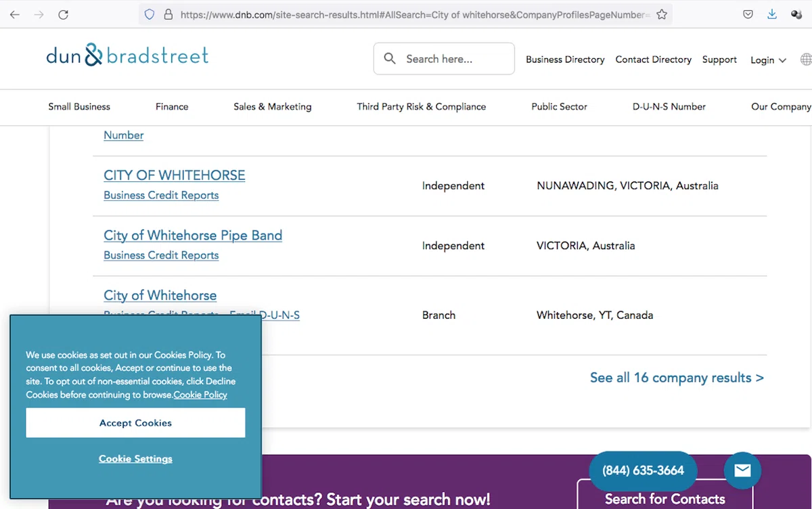
Task: Select 'VICTORIA, Australia' location in Pipe Band row
Action: point(586,246)
